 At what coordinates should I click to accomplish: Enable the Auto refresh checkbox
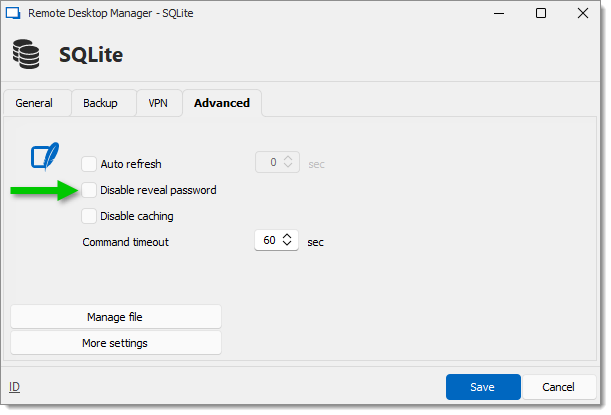(x=89, y=164)
